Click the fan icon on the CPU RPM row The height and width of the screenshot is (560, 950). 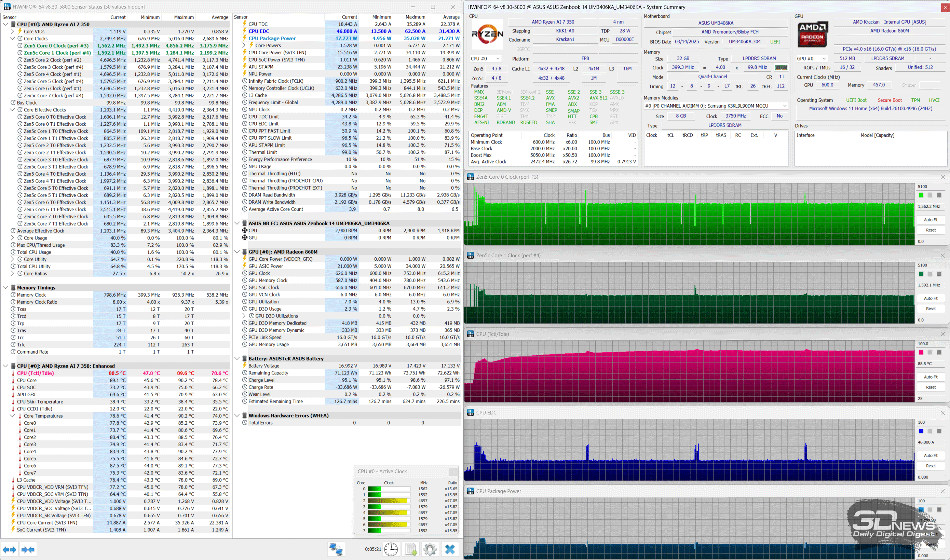245,231
